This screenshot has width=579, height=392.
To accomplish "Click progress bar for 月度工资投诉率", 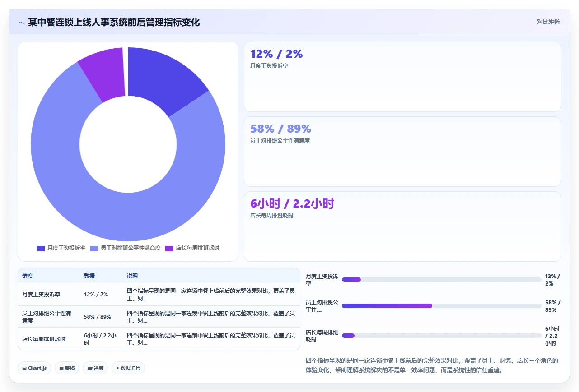I will click(x=441, y=280).
